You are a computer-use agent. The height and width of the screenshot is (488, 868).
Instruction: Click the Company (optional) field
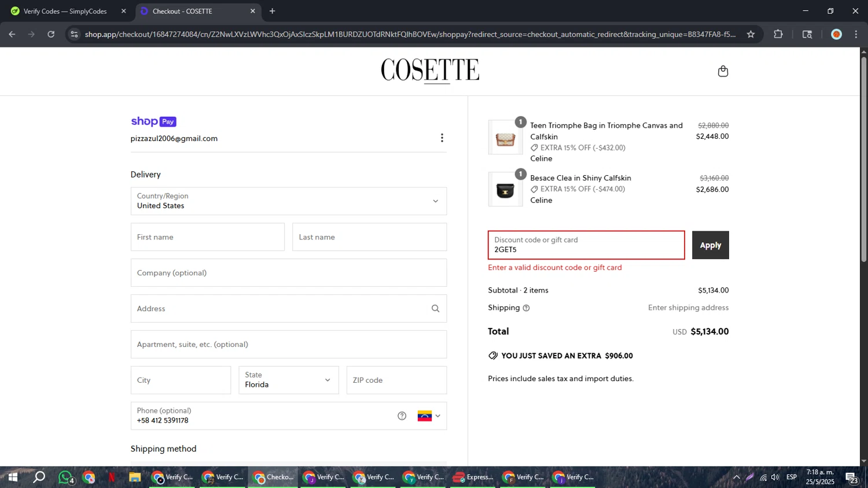point(289,273)
